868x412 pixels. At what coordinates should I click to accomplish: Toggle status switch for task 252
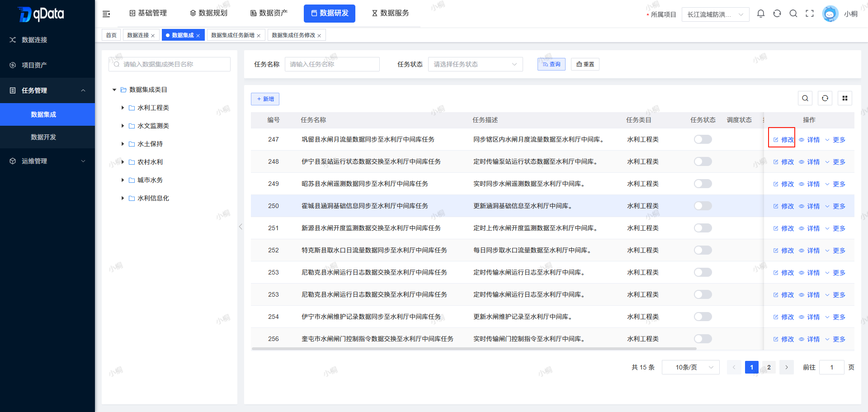[x=703, y=250]
